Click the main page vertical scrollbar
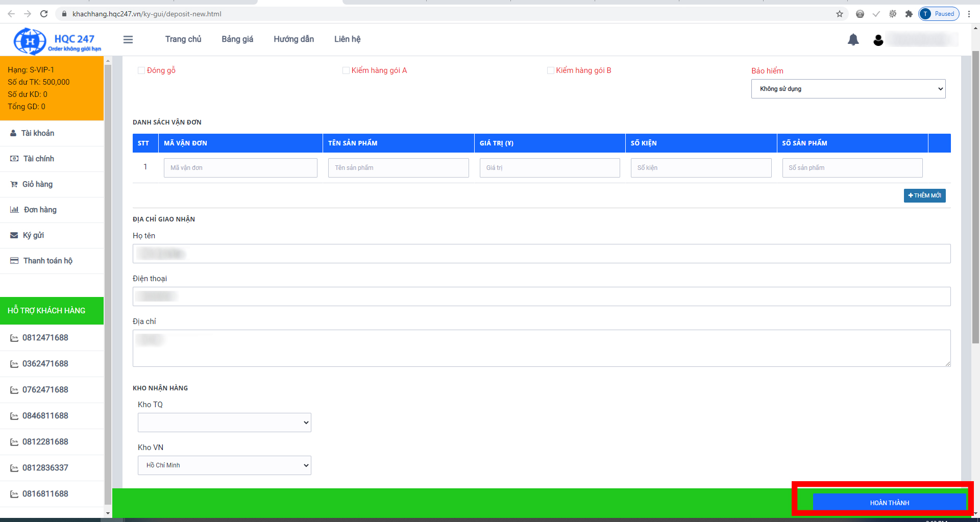 (975, 196)
